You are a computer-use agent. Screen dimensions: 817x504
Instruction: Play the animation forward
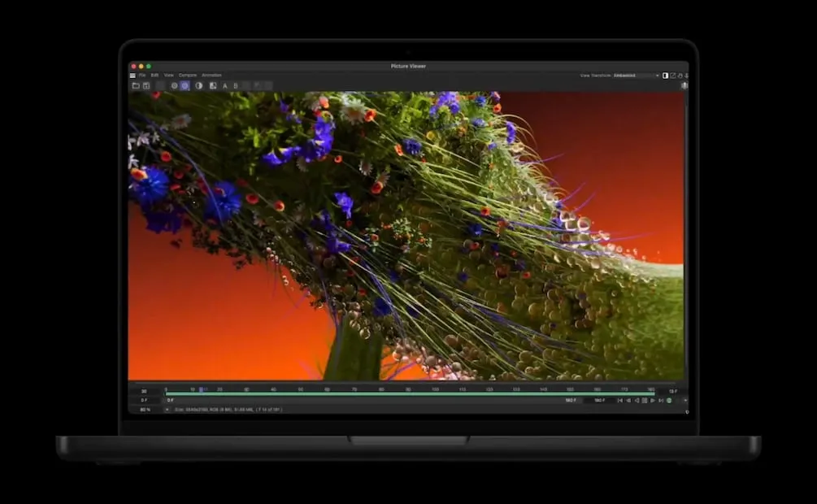pos(652,400)
